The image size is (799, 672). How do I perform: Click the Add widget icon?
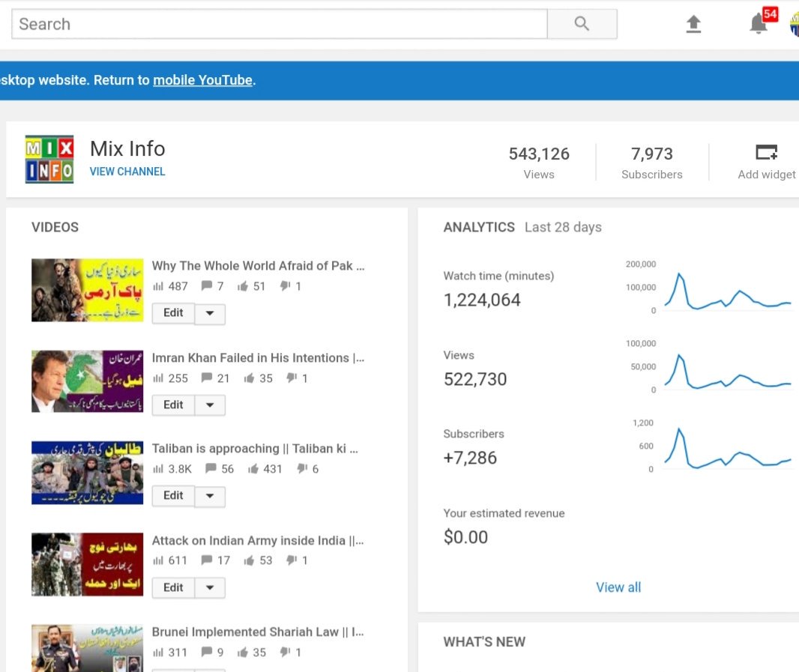(766, 152)
